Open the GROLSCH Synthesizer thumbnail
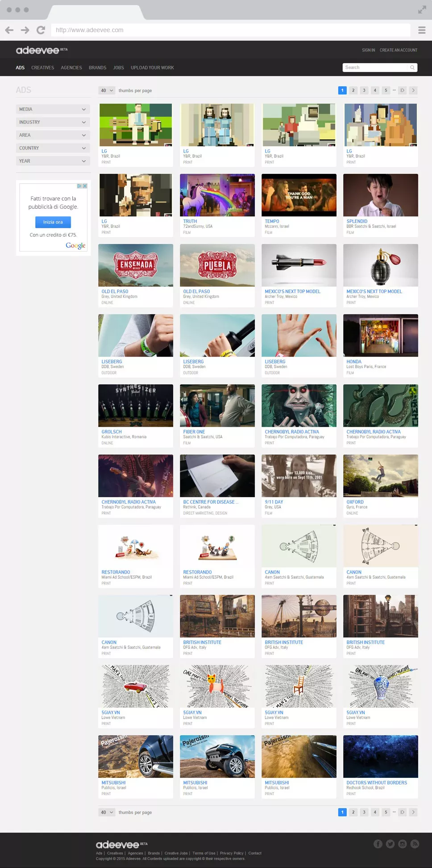The height and width of the screenshot is (868, 432). (136, 406)
